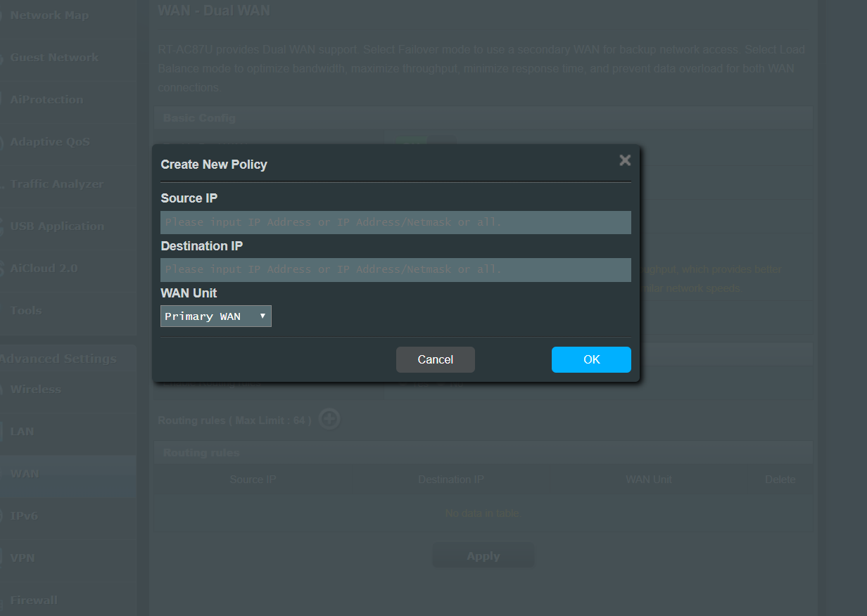
Task: Open Wireless advanced settings
Action: coord(35,390)
